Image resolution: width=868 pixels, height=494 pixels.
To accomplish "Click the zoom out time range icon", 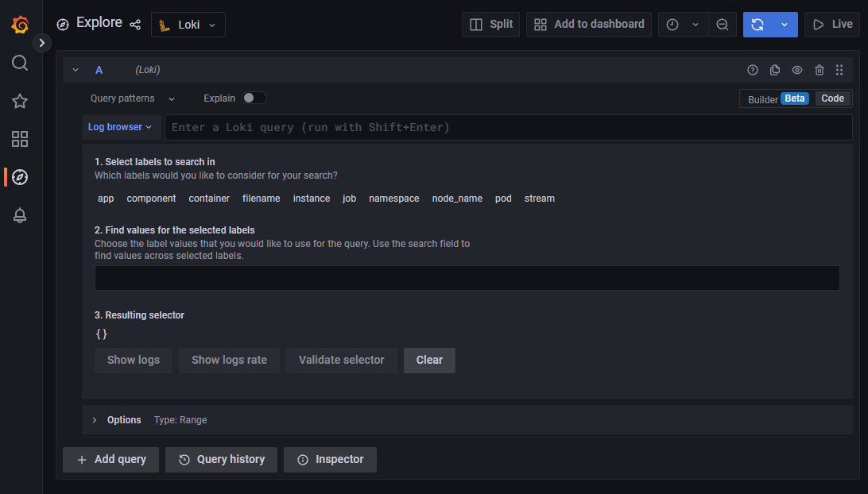I will 722,25.
